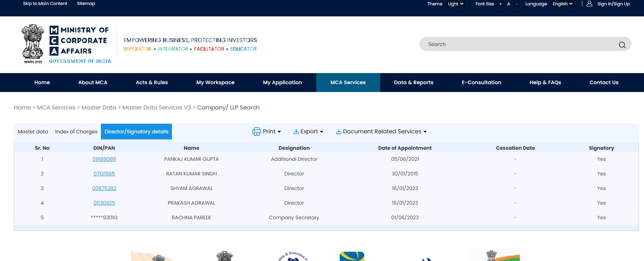
Task: Click the user profile icon
Action: (x=589, y=4)
